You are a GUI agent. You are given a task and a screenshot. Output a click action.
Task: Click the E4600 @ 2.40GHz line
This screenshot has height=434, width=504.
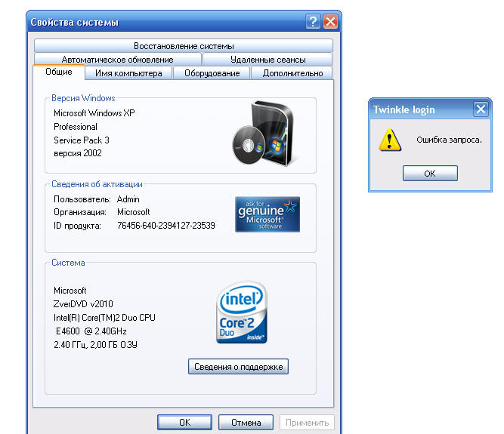coord(91,331)
